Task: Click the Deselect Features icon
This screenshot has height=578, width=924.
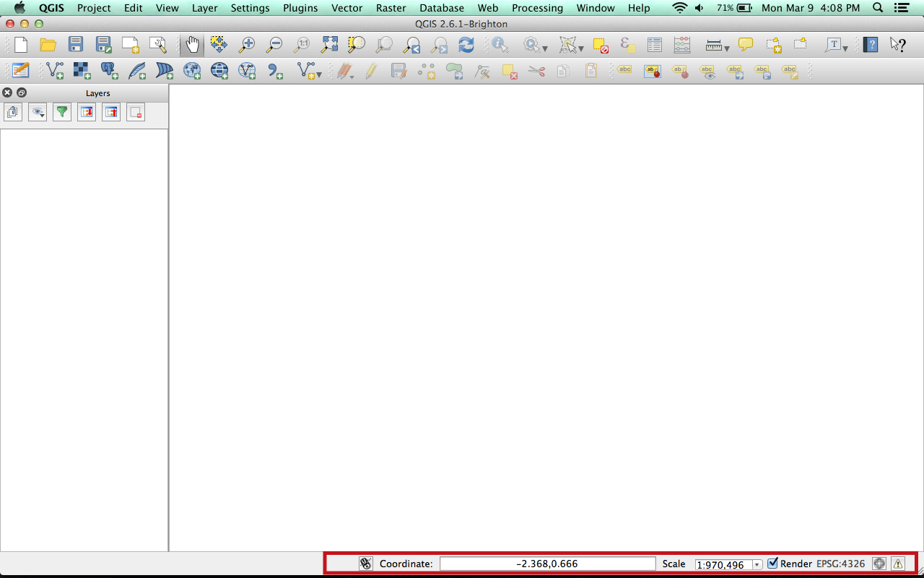Action: pyautogui.click(x=601, y=45)
